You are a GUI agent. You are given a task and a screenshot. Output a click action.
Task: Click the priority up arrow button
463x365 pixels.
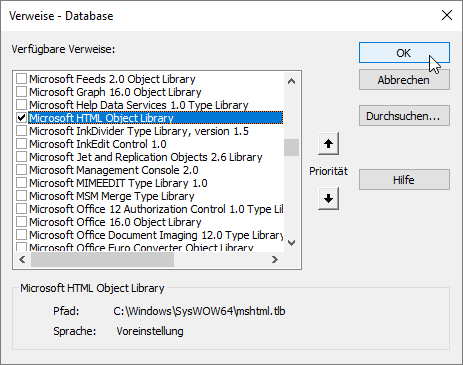coord(328,144)
